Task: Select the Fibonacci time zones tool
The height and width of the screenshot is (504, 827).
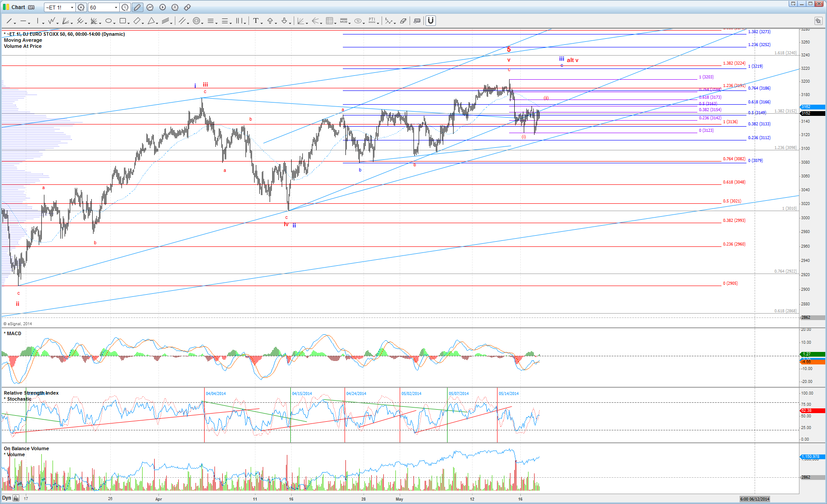Action: tap(239, 21)
